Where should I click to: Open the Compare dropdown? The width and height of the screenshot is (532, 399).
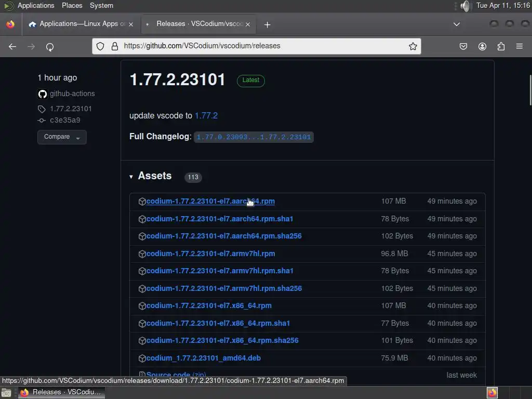tap(62, 137)
